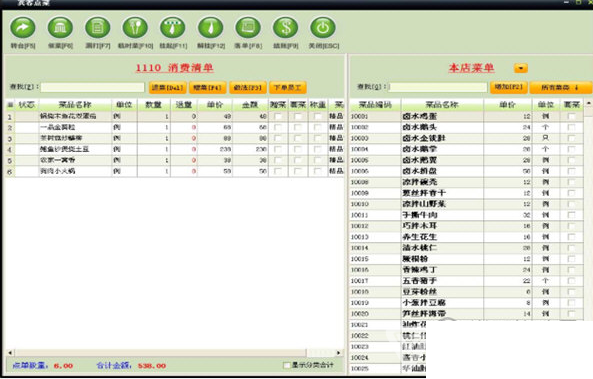The height and width of the screenshot is (379, 593).
Task: Click the [F8] order slip icon
Action: pos(248,28)
